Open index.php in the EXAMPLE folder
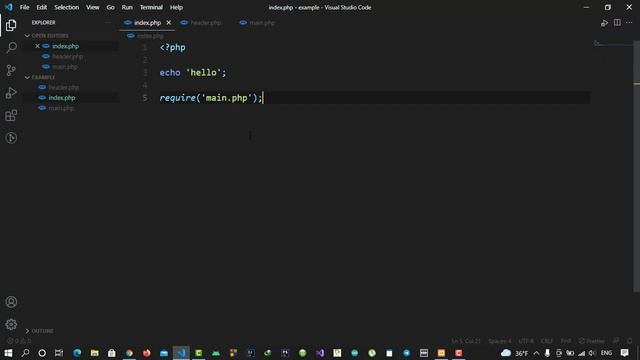Screen dimensions: 640x360 pyautogui.click(x=62, y=98)
